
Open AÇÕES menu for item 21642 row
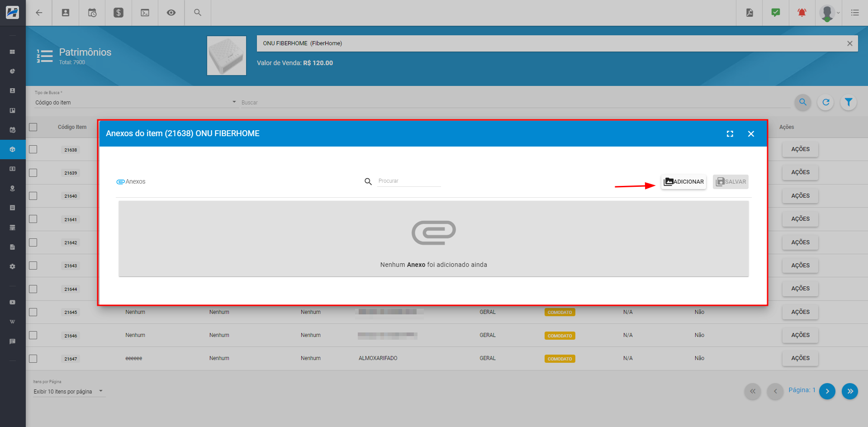(800, 242)
